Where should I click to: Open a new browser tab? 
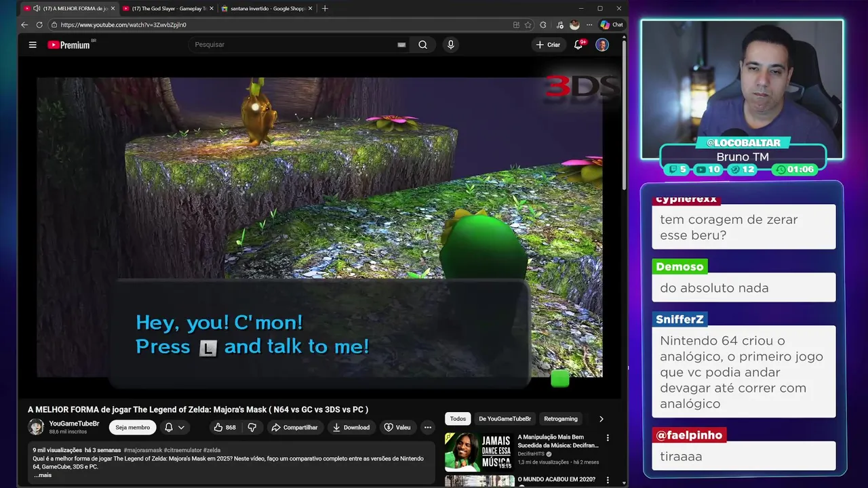[325, 9]
